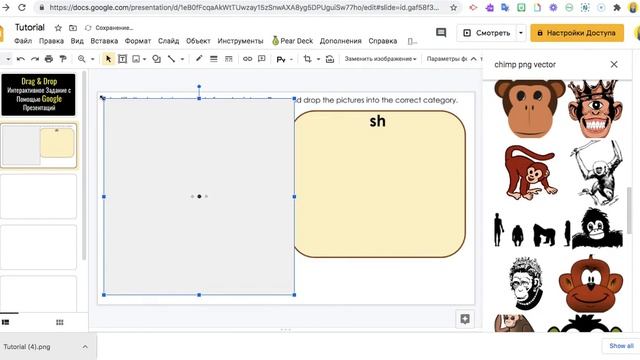Viewport: 640px width, 360px height.
Task: Select the Text box tool
Action: (x=122, y=59)
